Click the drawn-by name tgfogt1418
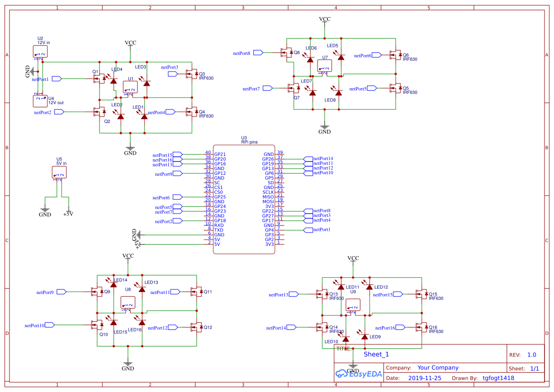Viewport: 554px width, 392px height. pos(499,377)
